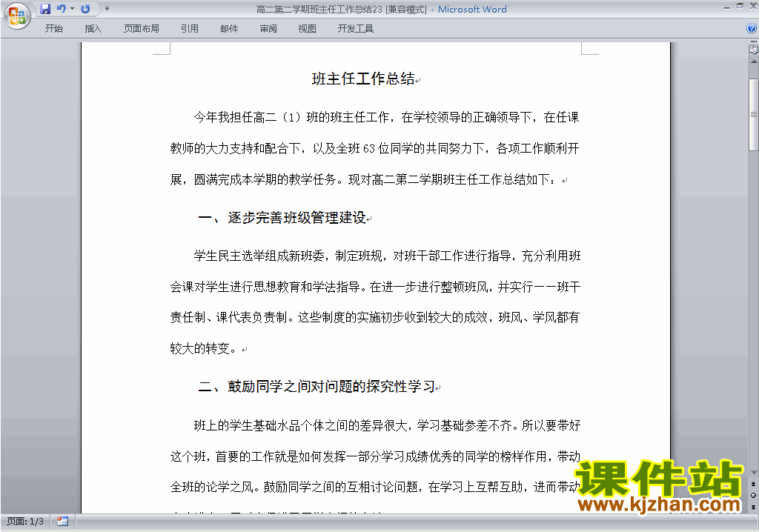Click heading 二、鼓励同学之间对问题的探究性学习

click(316, 386)
